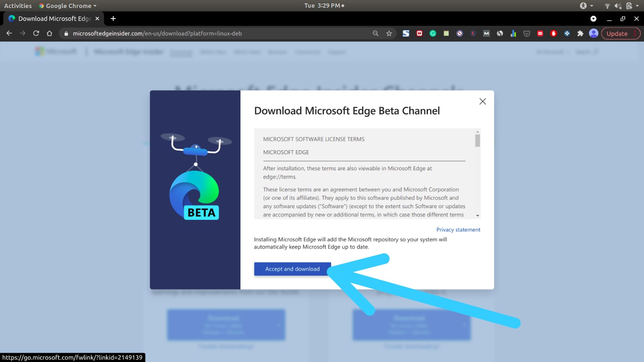Click the license terms scrollbar thumb
Screen dimensions: 644x362
tap(478, 141)
